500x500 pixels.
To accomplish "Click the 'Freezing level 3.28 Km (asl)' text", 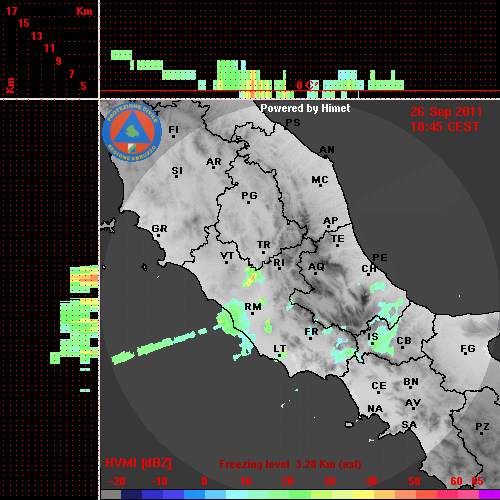I will 290,464.
